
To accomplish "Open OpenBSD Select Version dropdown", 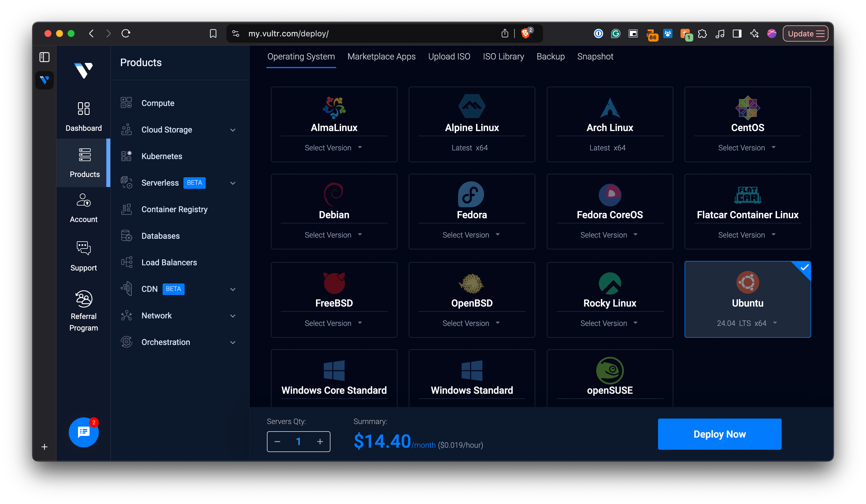I will tap(471, 323).
